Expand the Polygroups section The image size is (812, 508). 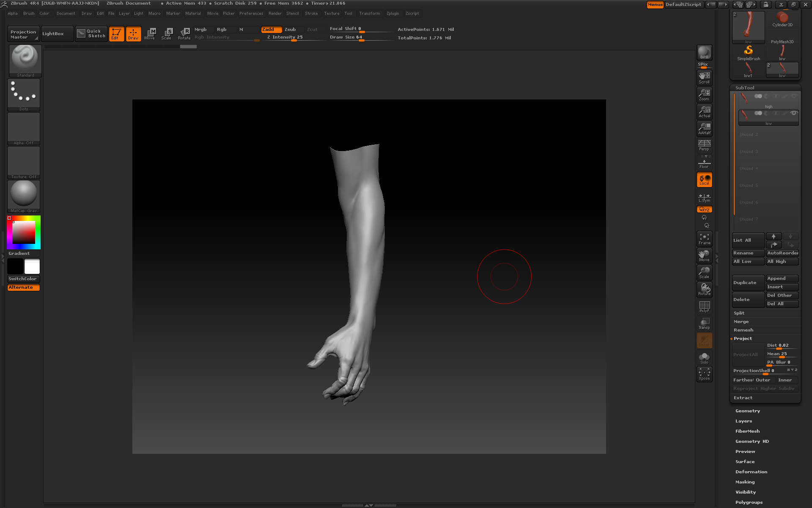coord(749,502)
